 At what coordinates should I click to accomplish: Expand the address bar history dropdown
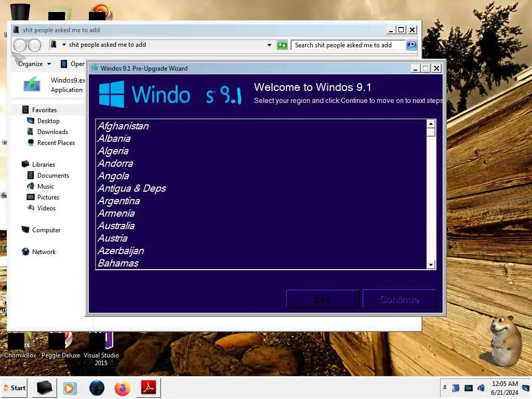tap(270, 45)
